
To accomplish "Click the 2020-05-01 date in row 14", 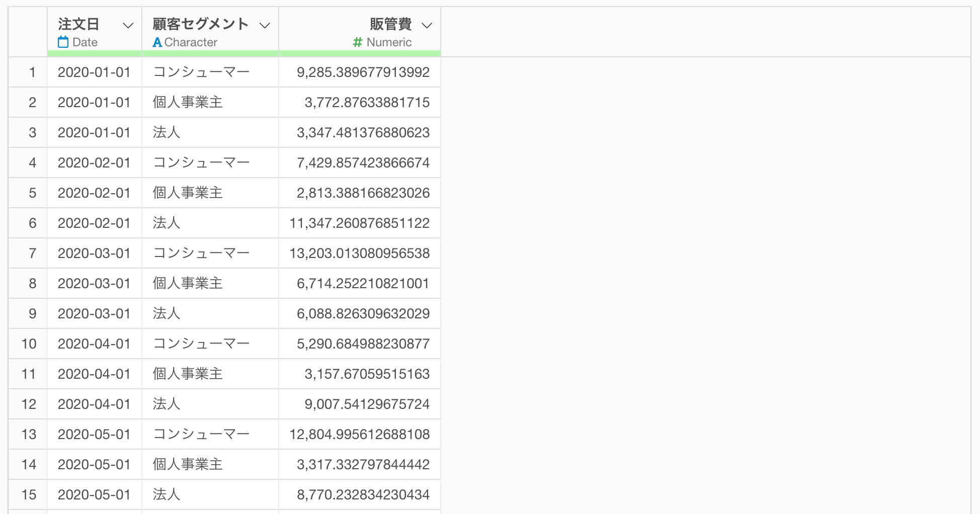I will 94,465.
